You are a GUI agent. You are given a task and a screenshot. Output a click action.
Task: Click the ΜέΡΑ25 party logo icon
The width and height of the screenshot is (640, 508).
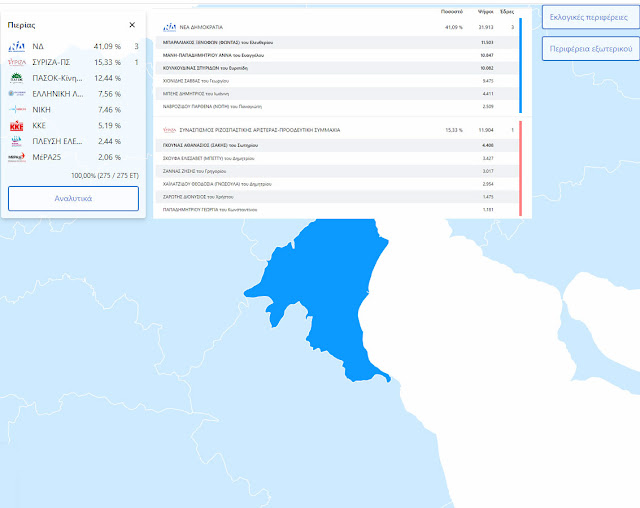[17, 157]
